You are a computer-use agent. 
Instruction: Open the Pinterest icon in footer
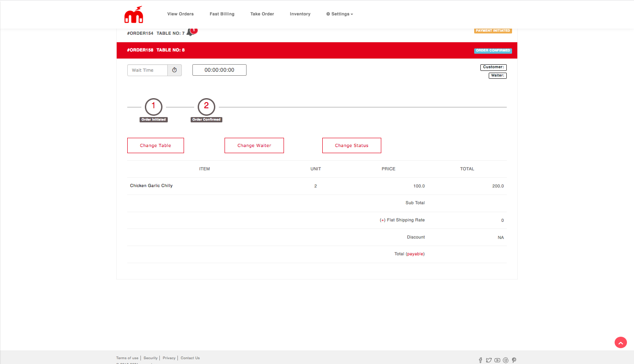514,360
